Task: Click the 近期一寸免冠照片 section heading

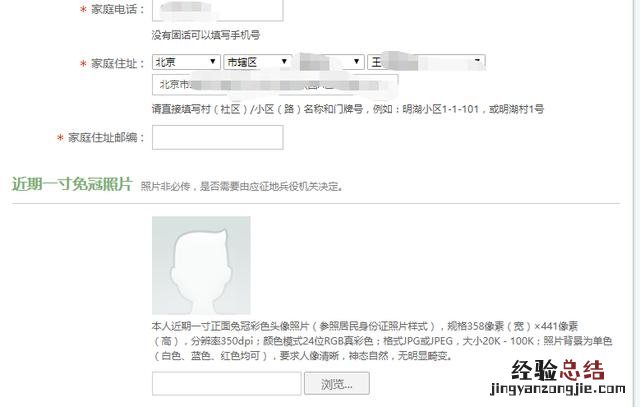Action: [72, 184]
